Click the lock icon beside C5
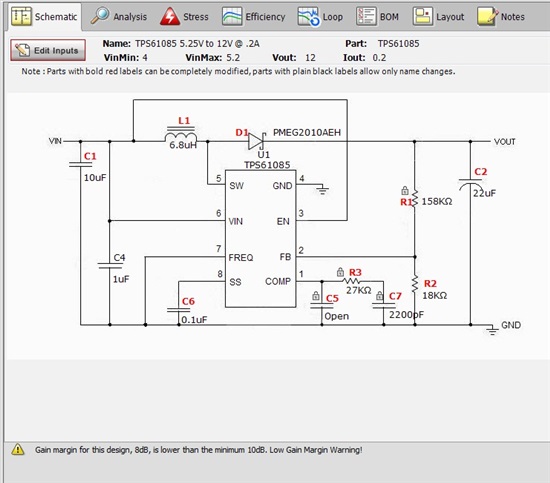This screenshot has width=550, height=483. click(x=316, y=296)
